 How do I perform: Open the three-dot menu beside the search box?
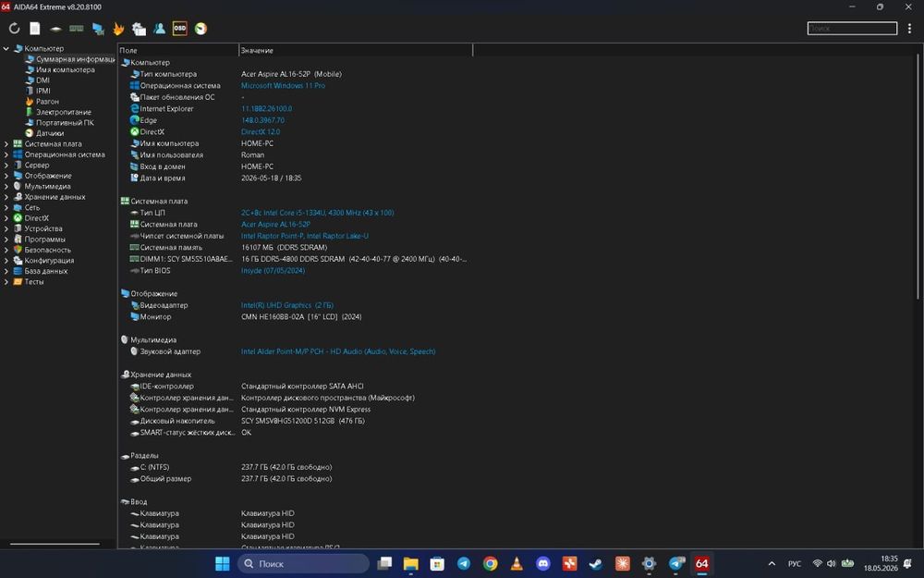909,29
